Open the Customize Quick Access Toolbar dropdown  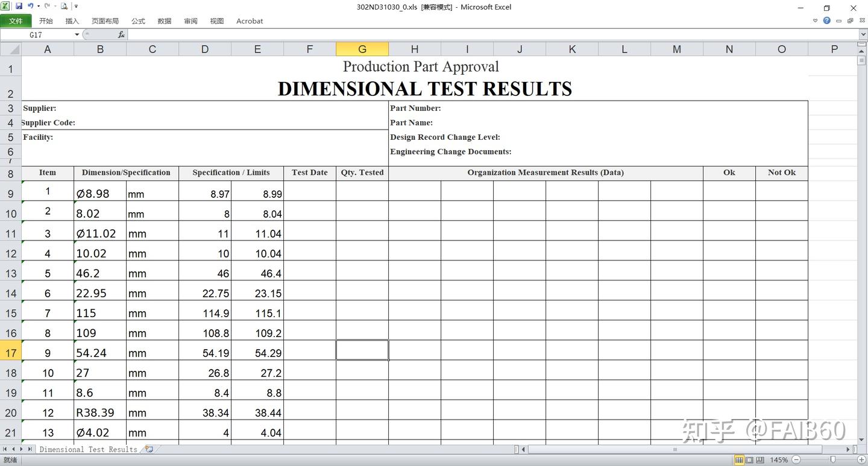(x=76, y=6)
